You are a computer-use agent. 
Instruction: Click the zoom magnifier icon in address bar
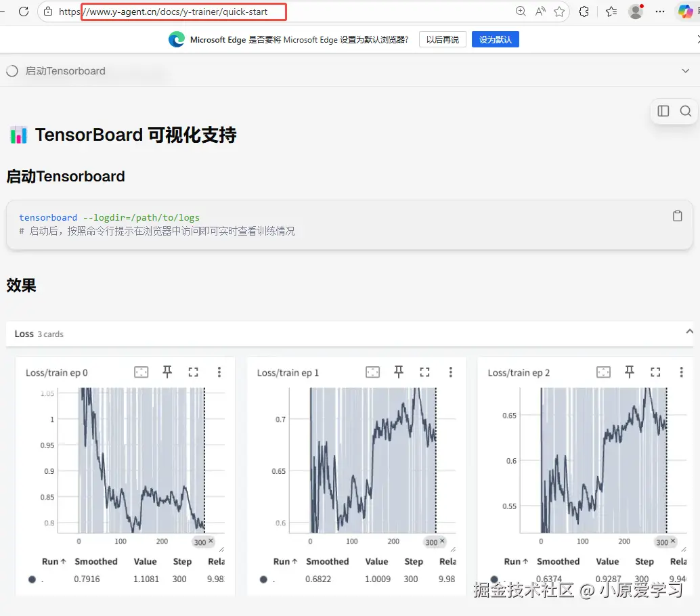pos(521,12)
